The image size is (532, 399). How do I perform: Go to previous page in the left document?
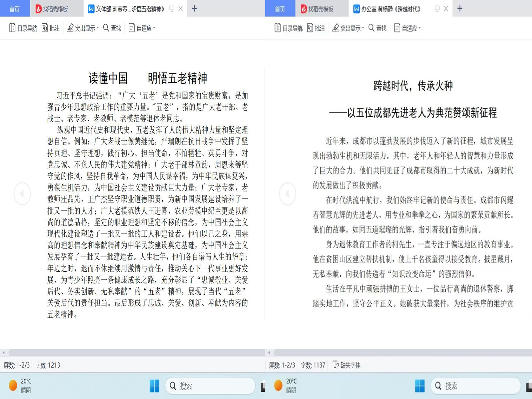(22, 194)
